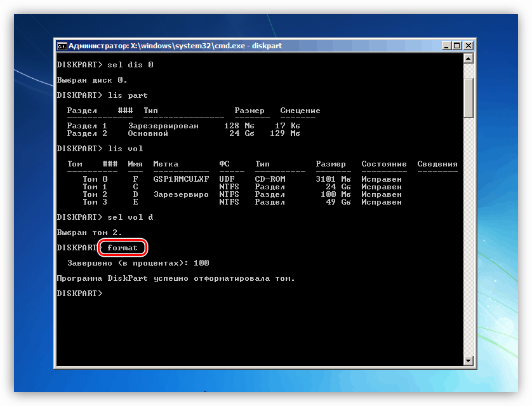This screenshot has width=532, height=406.
Task: Click the '129 Мб' offset value
Action: coord(285,133)
